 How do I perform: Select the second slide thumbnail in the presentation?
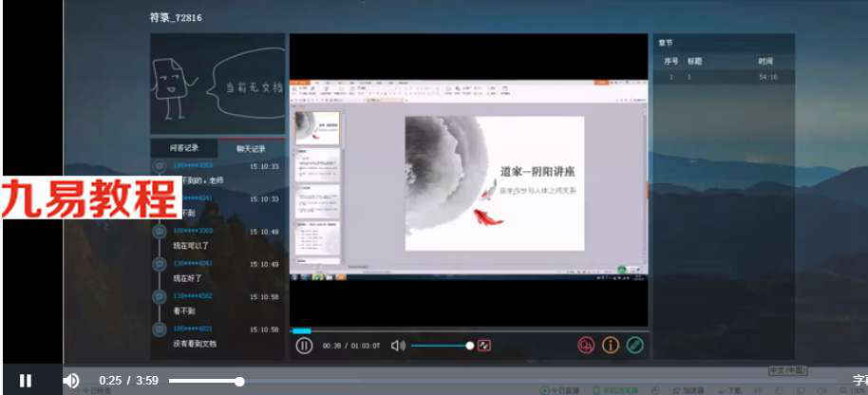pos(318,164)
